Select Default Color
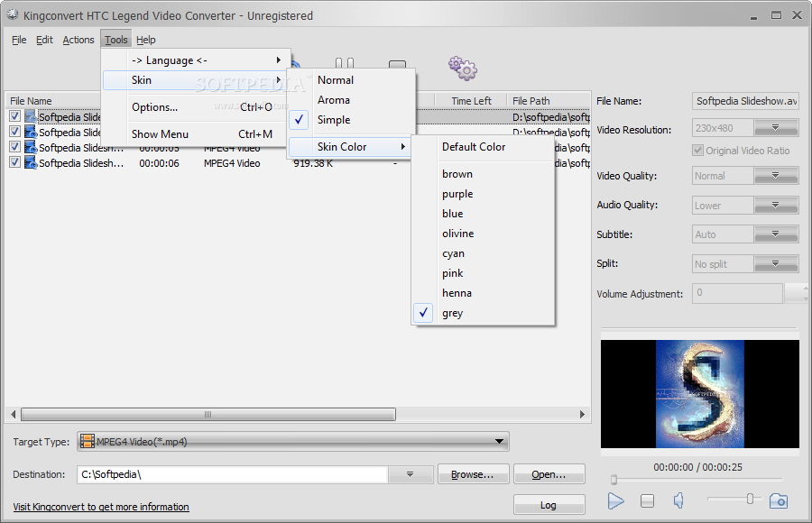 tap(483, 147)
